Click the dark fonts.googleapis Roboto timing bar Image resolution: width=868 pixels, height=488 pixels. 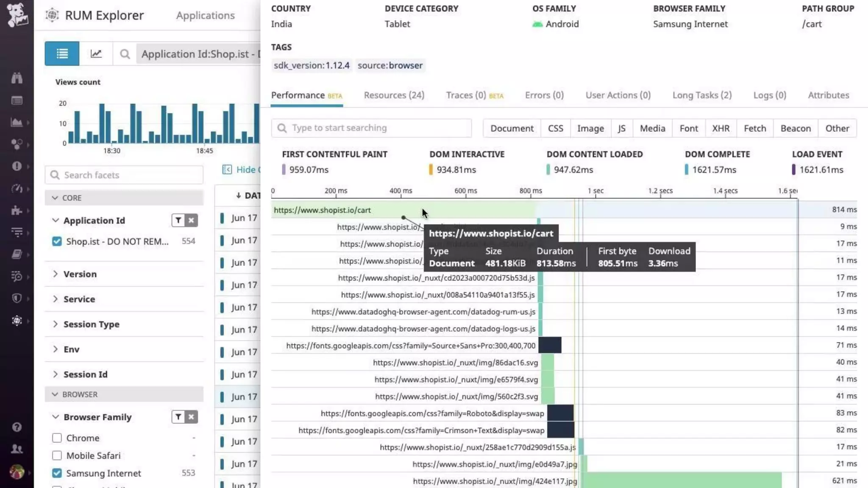(560, 413)
